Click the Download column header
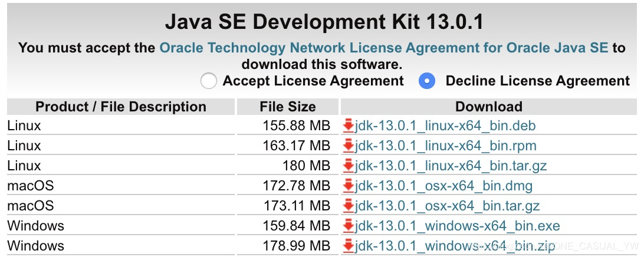 (489, 107)
